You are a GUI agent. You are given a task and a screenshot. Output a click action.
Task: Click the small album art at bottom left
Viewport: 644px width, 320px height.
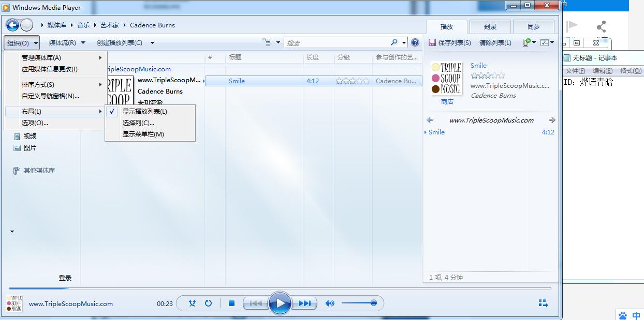click(x=14, y=303)
